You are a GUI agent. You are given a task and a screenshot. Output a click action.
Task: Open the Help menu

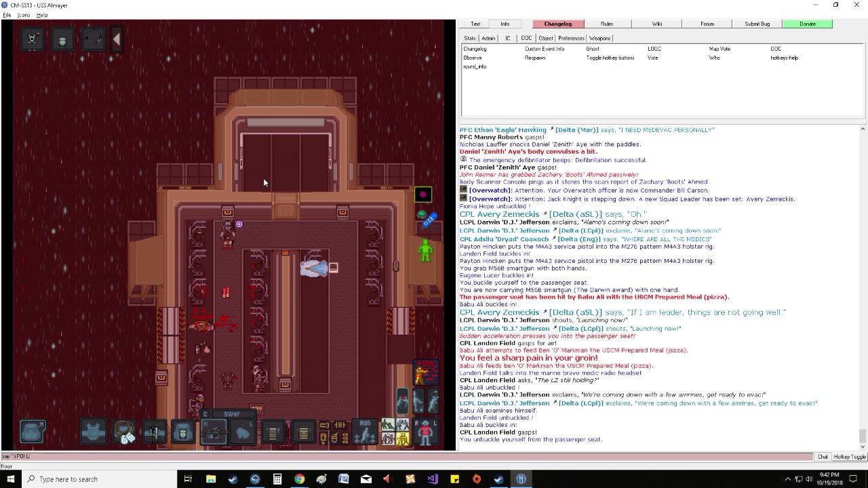(x=42, y=15)
